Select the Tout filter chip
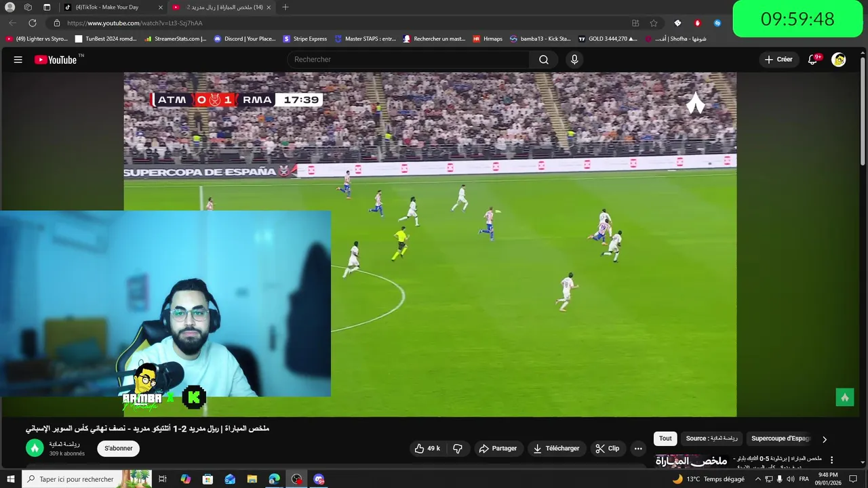This screenshot has width=868, height=488. pos(665,439)
